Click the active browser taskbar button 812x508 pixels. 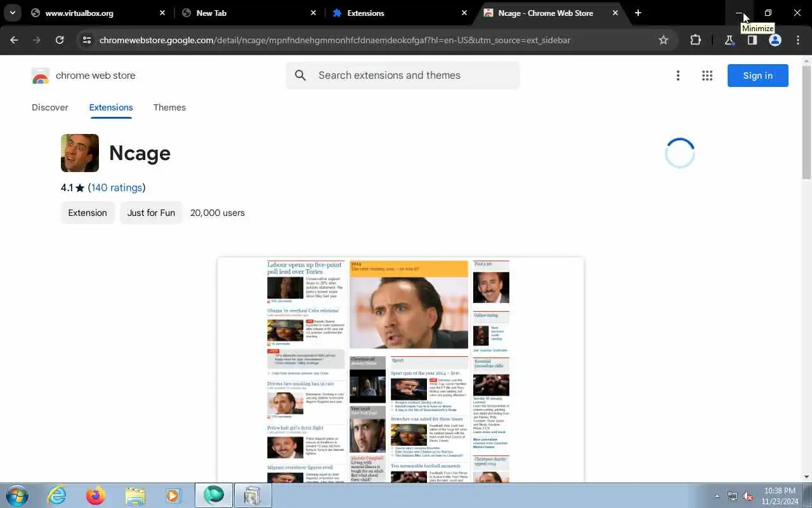(x=214, y=495)
